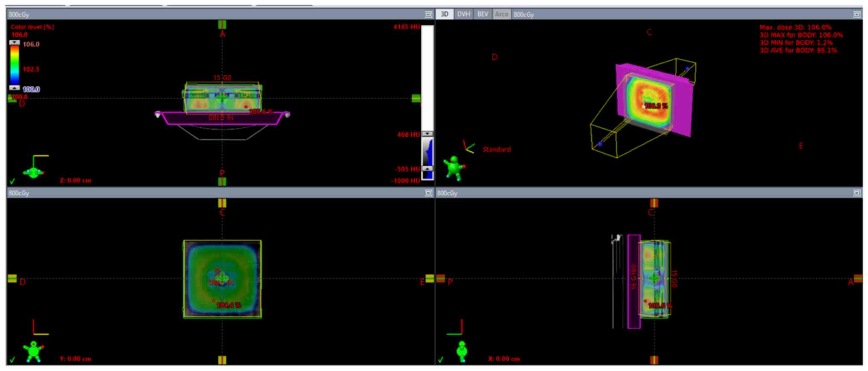Toggle the green checkmark in frontal view
Viewport: 868px width, 371px height.
[x=12, y=359]
